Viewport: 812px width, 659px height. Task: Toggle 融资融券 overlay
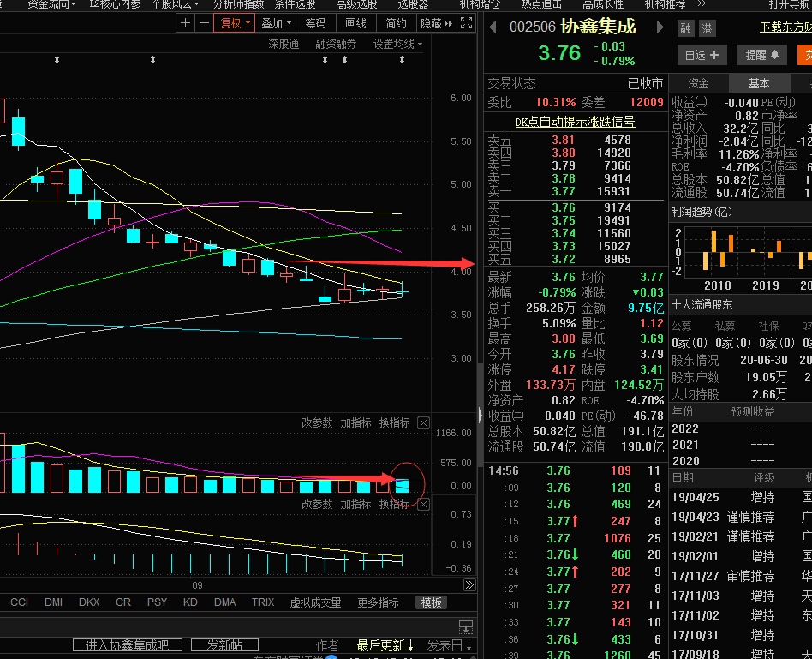(x=336, y=45)
